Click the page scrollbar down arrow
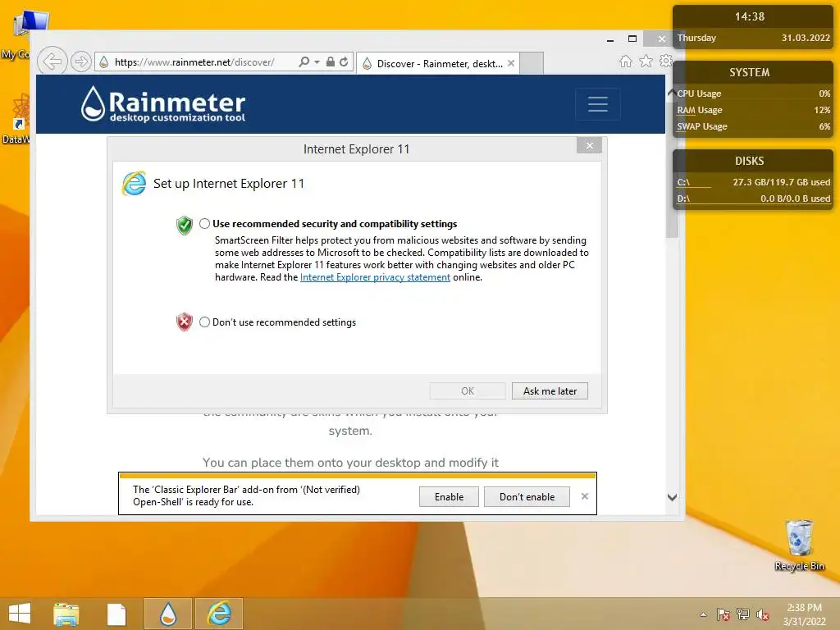Screen dimensions: 840x630 coord(673,497)
